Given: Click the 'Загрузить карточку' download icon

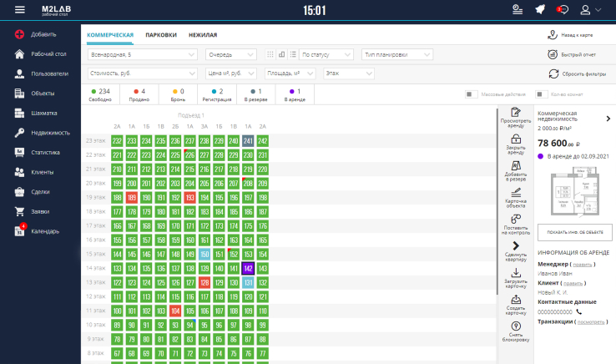Looking at the screenshot, I should click(515, 273).
